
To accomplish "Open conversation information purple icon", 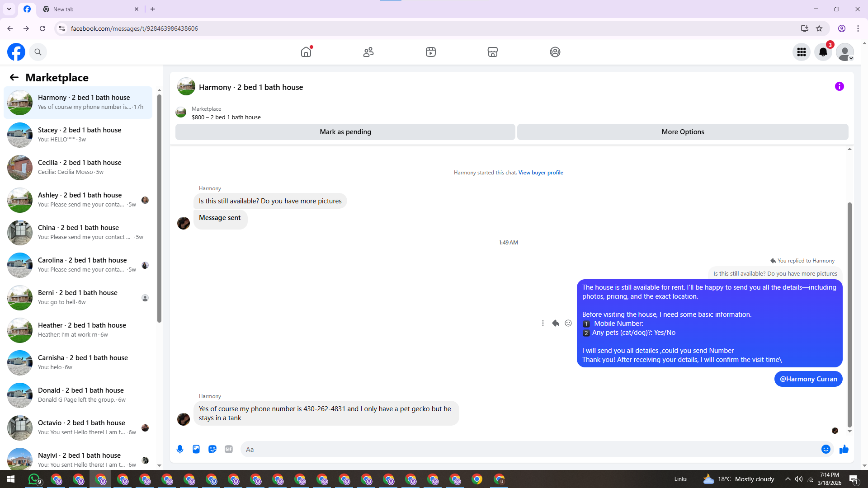I will point(839,86).
